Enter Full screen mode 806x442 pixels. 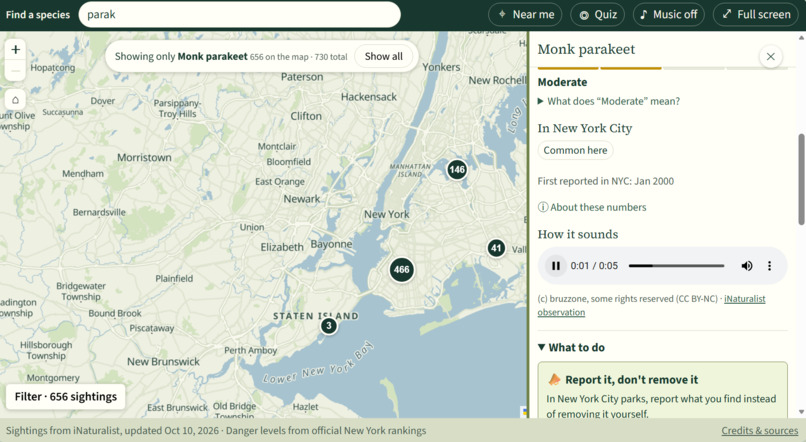click(756, 14)
